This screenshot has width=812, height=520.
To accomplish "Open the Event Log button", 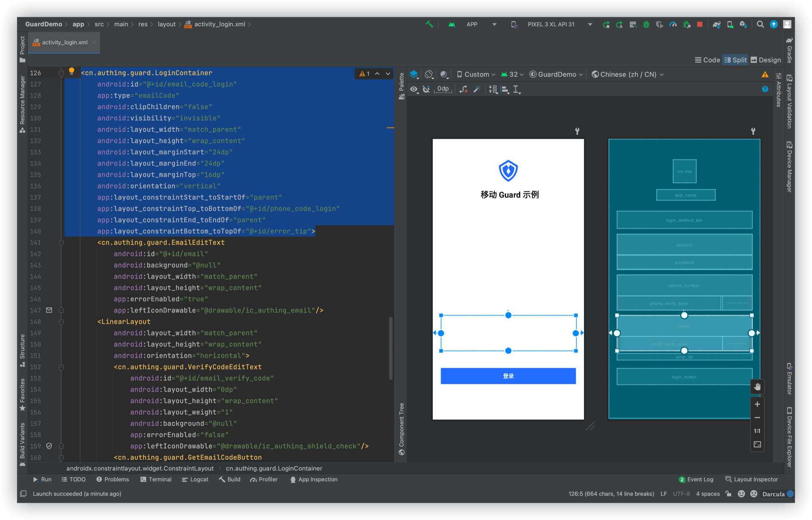I will tap(696, 479).
